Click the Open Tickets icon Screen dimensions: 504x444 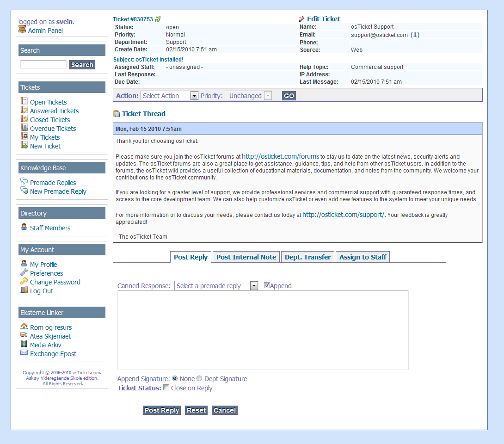click(24, 101)
